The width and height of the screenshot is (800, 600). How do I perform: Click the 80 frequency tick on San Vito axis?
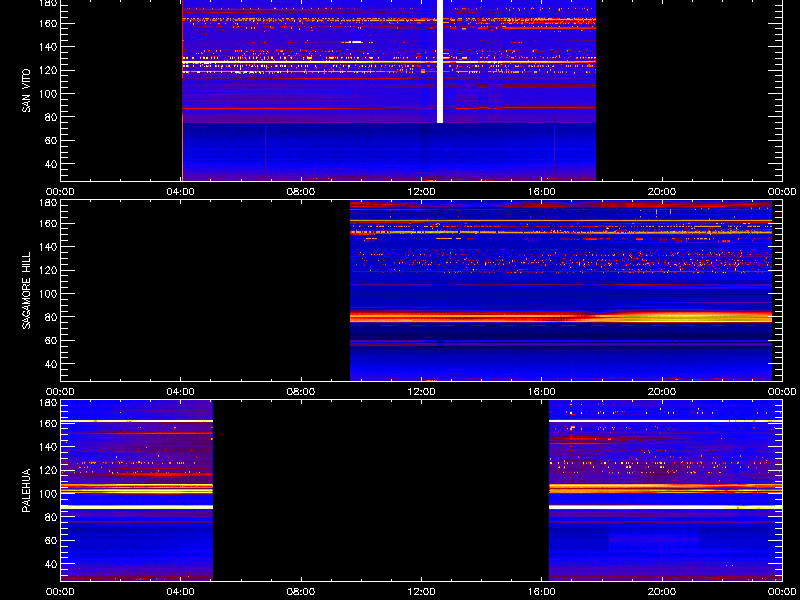[x=52, y=117]
